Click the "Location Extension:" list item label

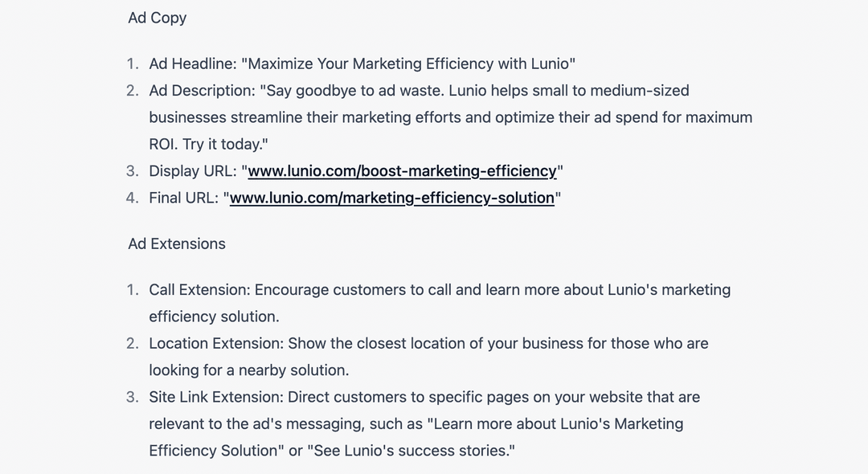tap(216, 344)
